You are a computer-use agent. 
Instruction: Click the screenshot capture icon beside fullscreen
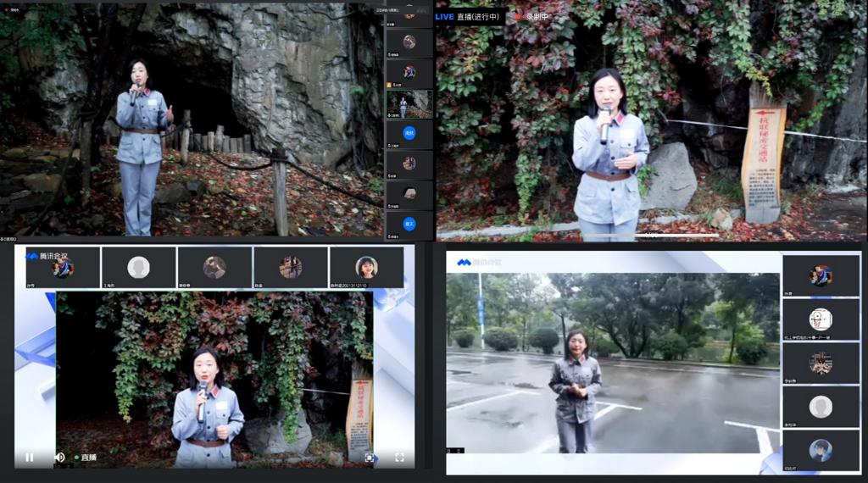[x=370, y=458]
